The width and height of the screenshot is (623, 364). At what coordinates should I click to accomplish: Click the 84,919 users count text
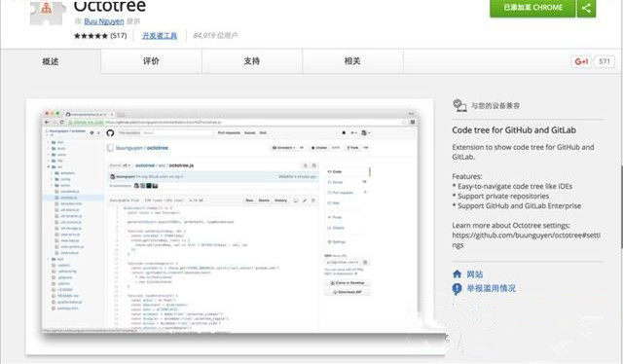pos(215,36)
